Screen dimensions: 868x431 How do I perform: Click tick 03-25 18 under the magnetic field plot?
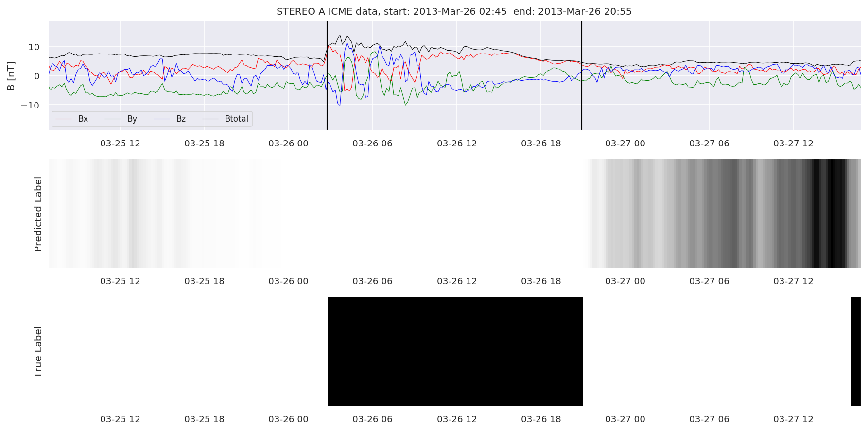click(204, 144)
